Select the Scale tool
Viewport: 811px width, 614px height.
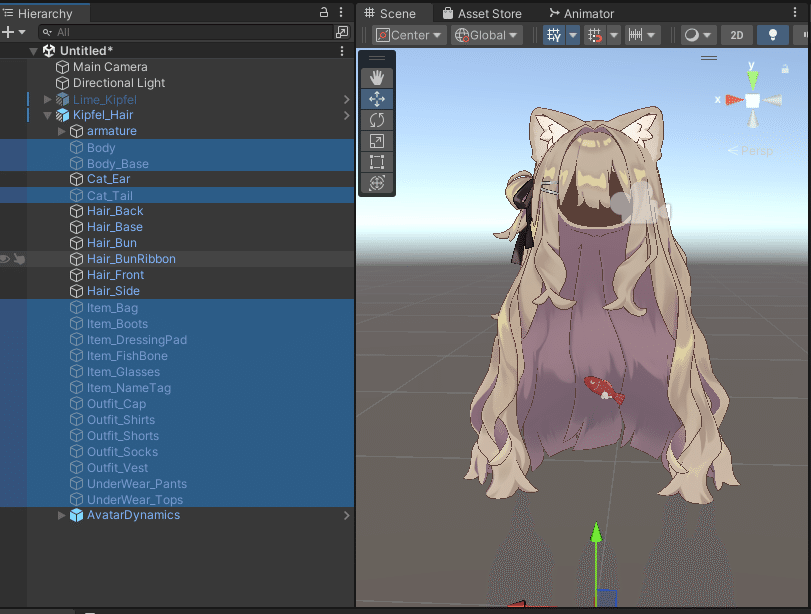[377, 140]
